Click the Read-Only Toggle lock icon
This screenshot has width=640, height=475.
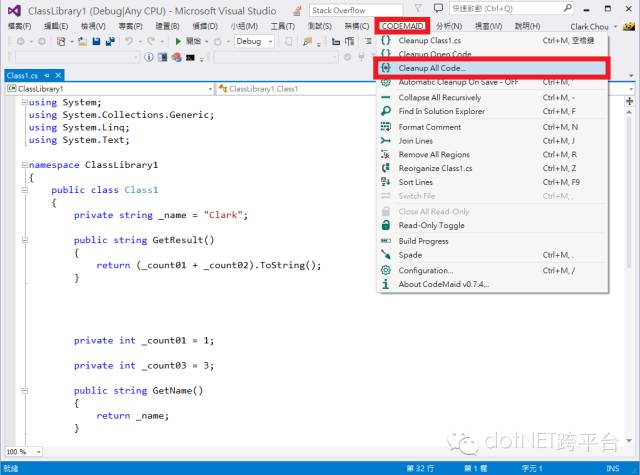[386, 225]
